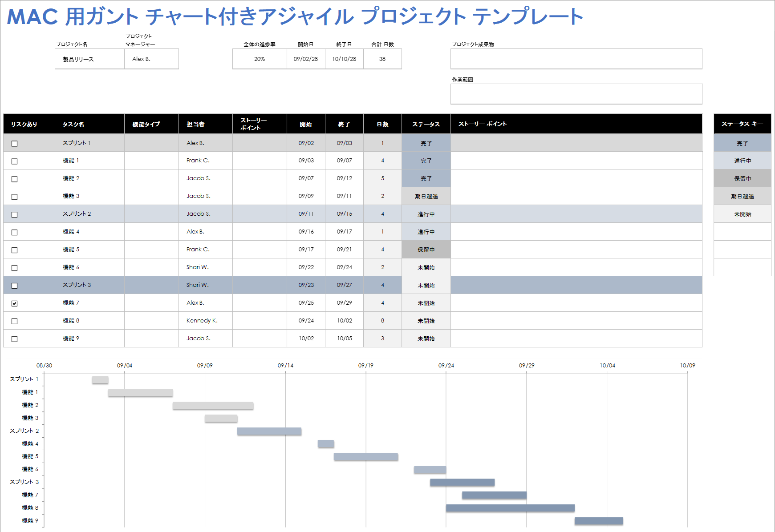
Task: Select days value 8 for 機能 8
Action: click(x=382, y=320)
